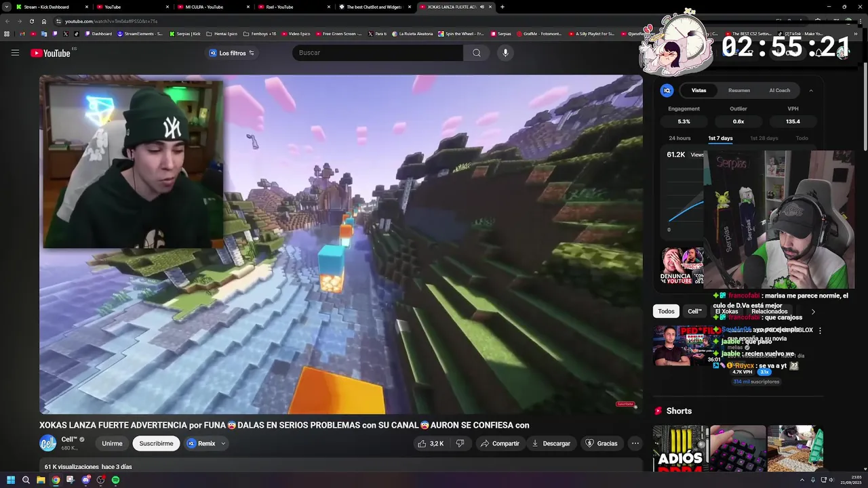The width and height of the screenshot is (868, 488).
Task: Open the X bookmark icon in bookmarks bar
Action: (x=65, y=33)
